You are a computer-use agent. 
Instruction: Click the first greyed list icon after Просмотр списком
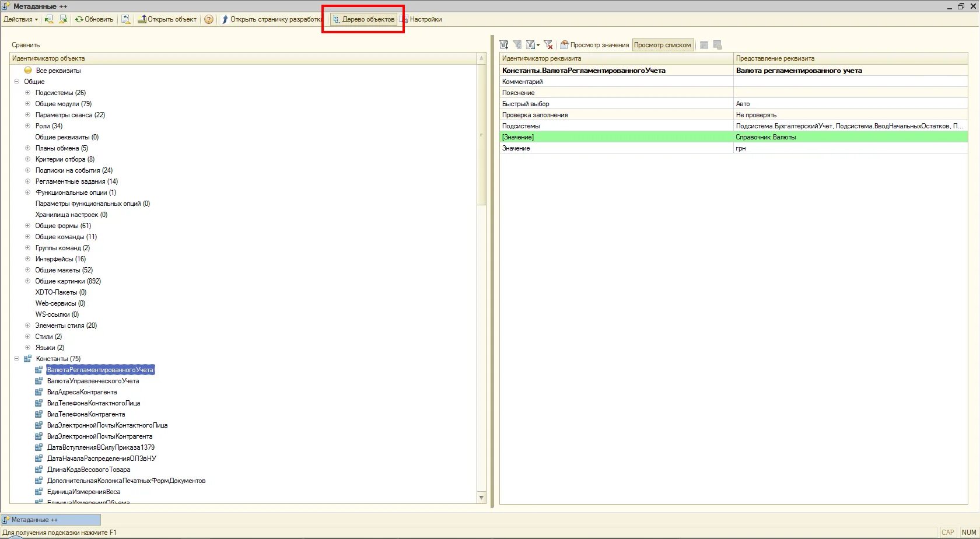pos(704,45)
